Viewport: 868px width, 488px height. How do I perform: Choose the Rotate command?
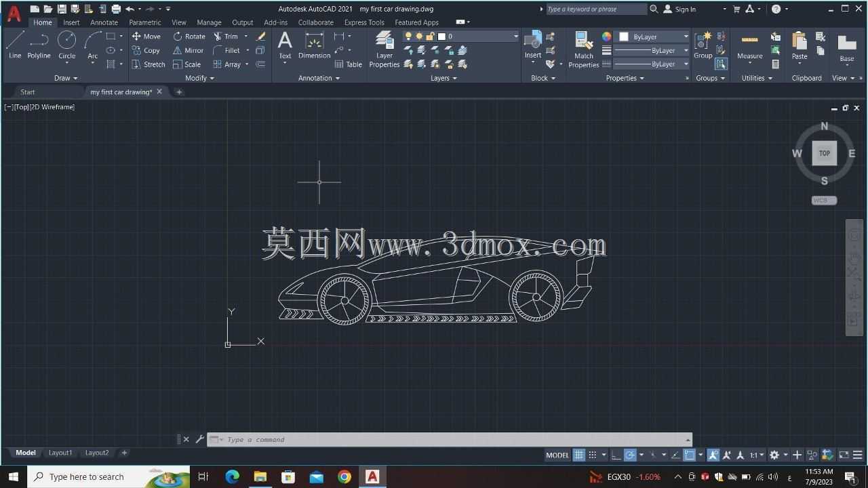pyautogui.click(x=189, y=37)
